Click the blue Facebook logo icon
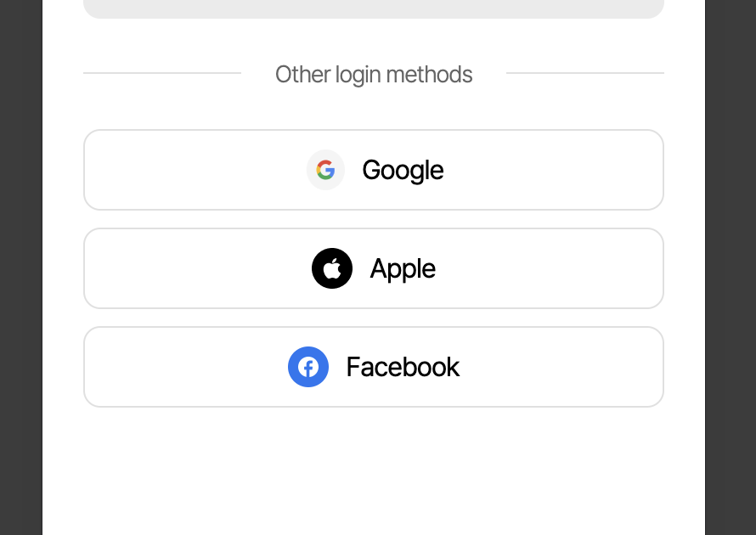 [x=308, y=367]
